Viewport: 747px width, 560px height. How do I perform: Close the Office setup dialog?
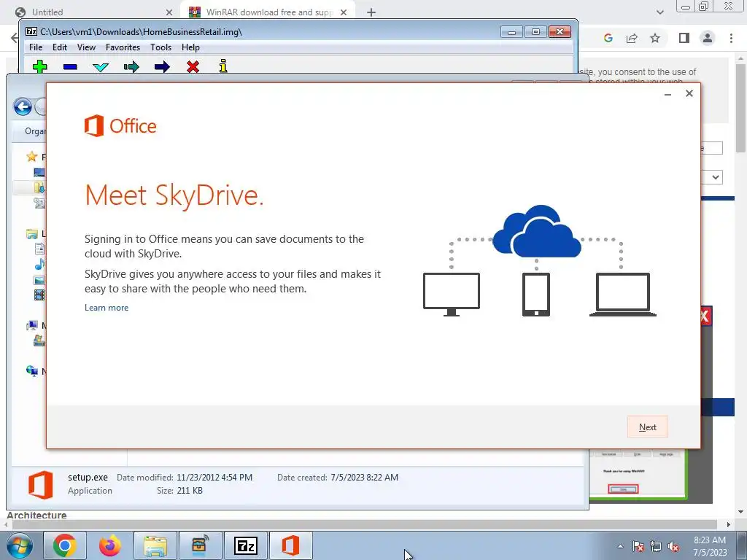(689, 93)
